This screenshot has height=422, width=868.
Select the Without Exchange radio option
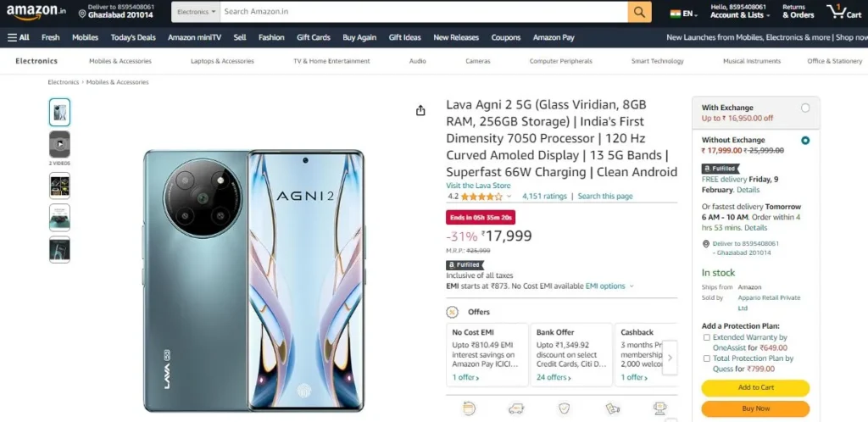805,141
